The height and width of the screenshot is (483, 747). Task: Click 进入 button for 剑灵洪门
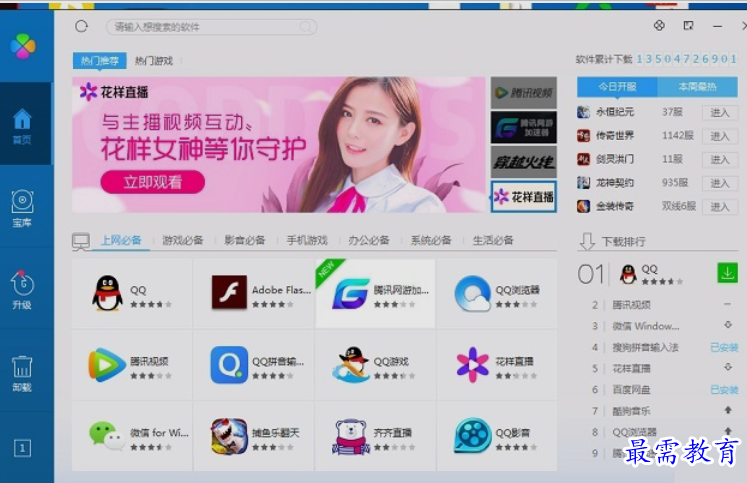(x=720, y=160)
